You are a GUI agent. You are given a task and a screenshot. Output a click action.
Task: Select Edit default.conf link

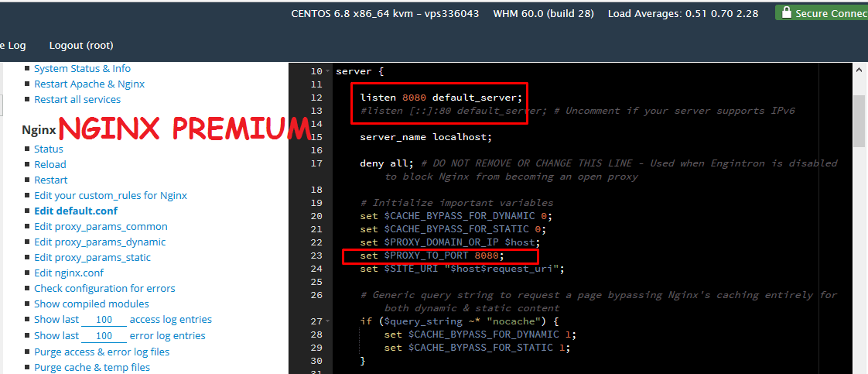pos(76,211)
